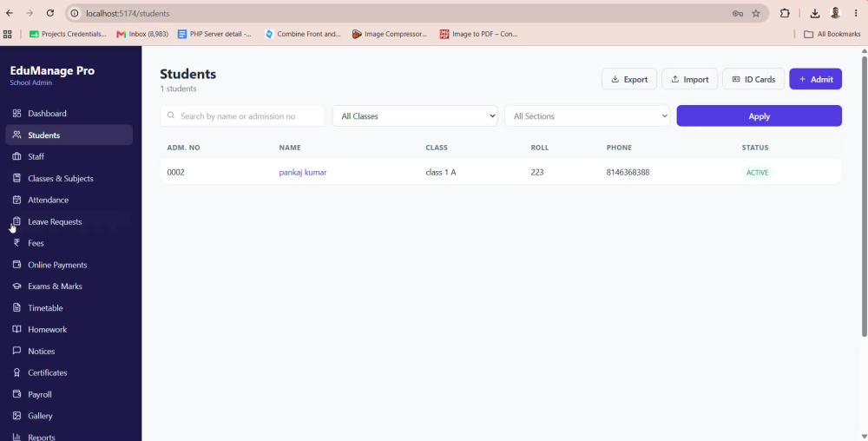Click the Students people icon in sidebar
Viewport: 868px width, 441px height.
[16, 135]
